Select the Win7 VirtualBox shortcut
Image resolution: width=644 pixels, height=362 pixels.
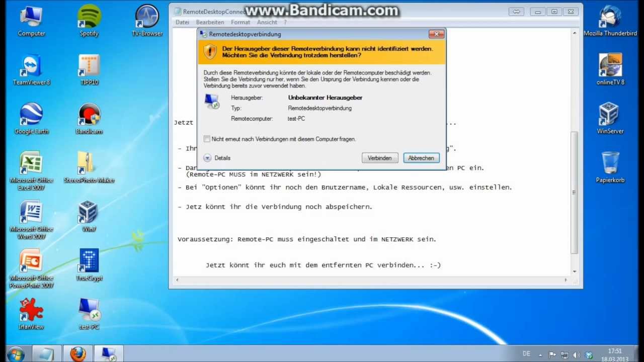tap(89, 216)
